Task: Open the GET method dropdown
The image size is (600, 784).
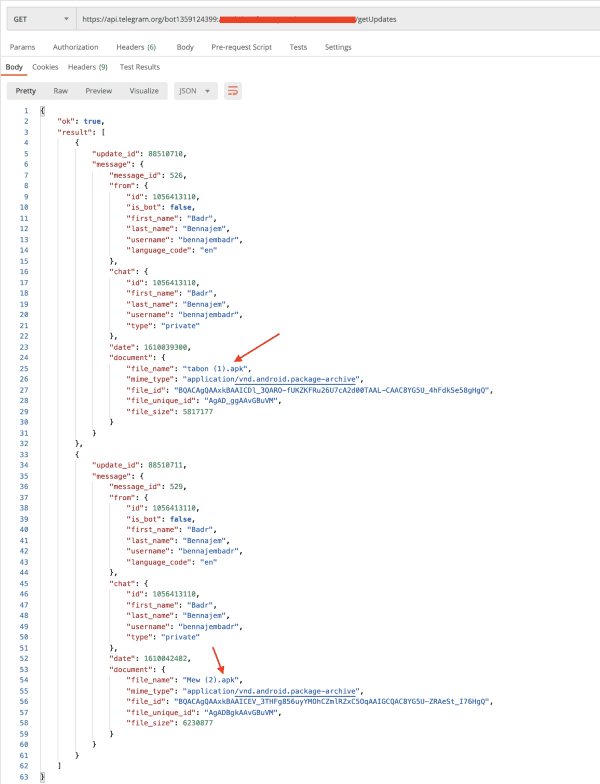Action: coord(40,20)
